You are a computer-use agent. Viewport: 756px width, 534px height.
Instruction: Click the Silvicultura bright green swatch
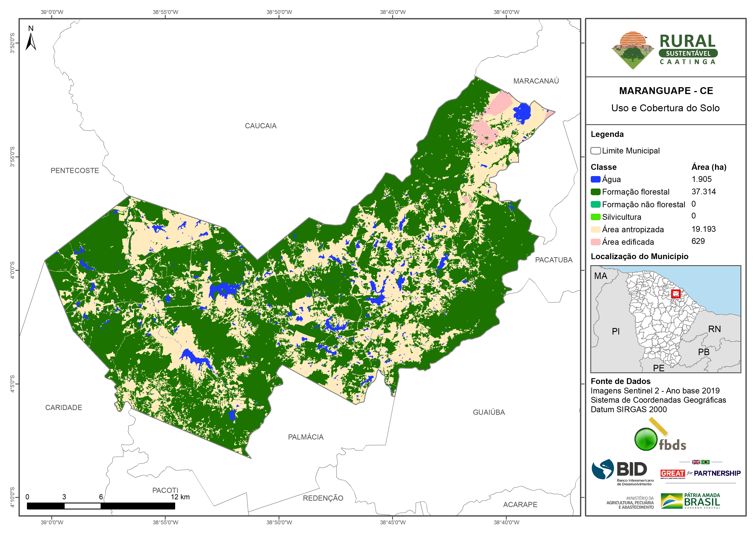pos(595,217)
